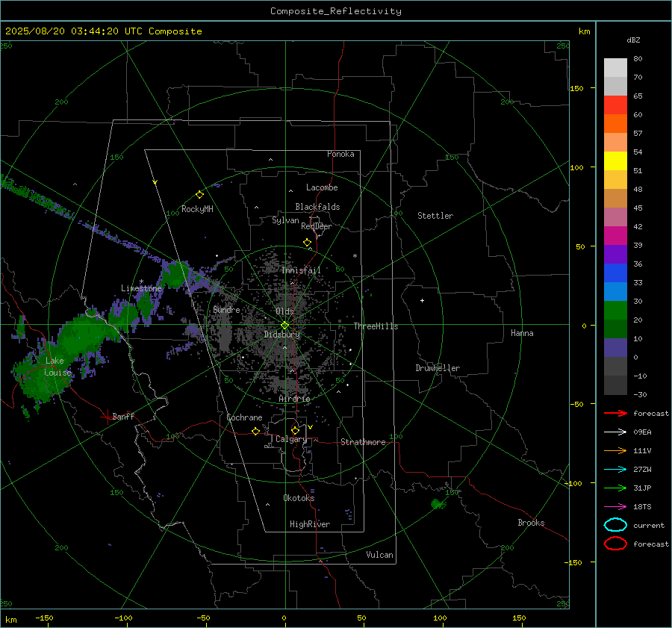
Task: Click the ThreeHills label
Action: pyautogui.click(x=376, y=326)
